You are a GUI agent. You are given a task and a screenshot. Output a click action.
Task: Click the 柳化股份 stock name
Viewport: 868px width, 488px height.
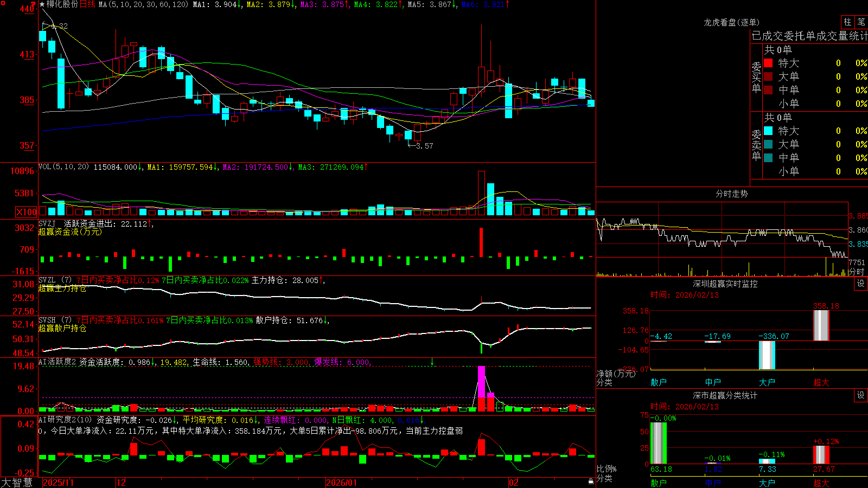click(x=62, y=4)
